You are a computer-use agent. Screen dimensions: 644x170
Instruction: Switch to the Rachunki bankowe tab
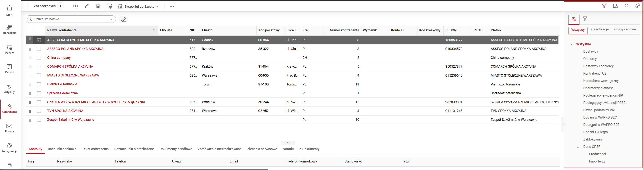(x=62, y=149)
